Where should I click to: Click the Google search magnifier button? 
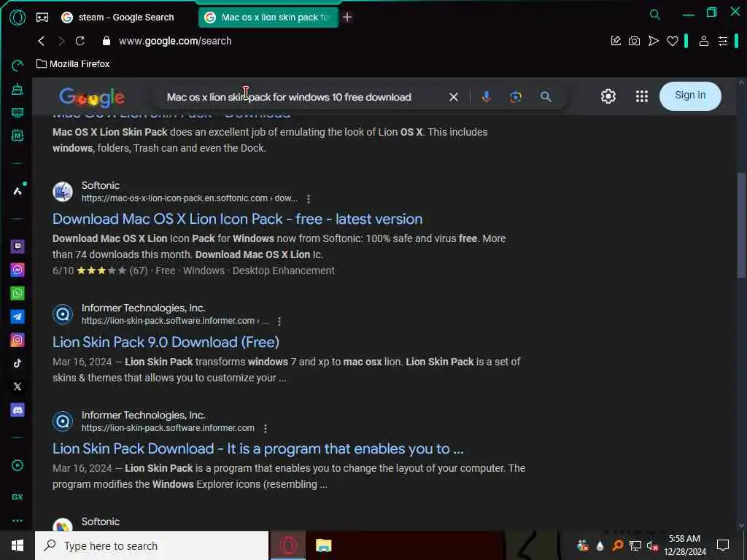pos(546,97)
